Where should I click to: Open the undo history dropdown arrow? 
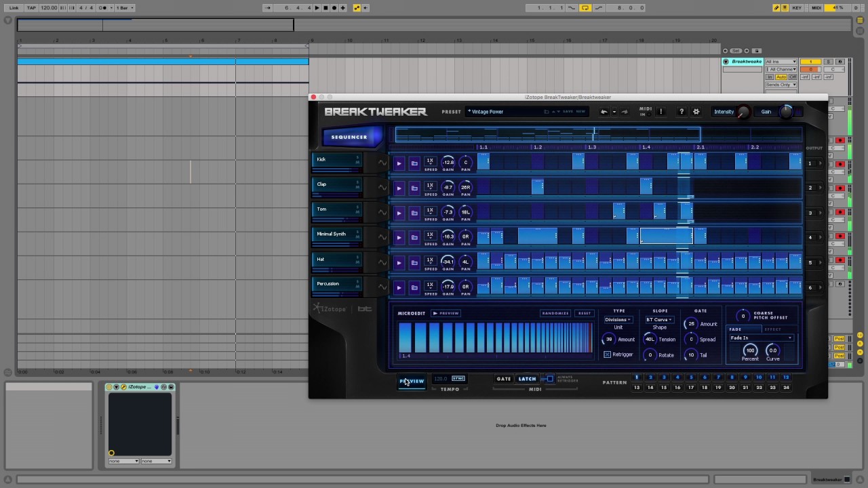(614, 112)
